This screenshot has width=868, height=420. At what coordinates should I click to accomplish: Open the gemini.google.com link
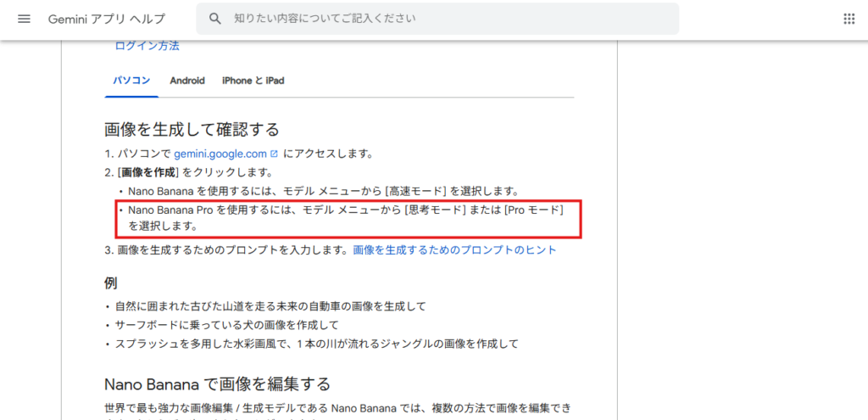coord(220,154)
